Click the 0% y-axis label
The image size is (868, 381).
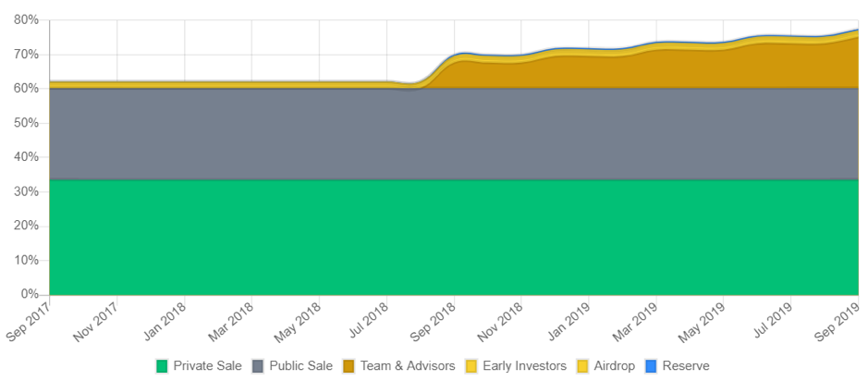[x=30, y=295]
